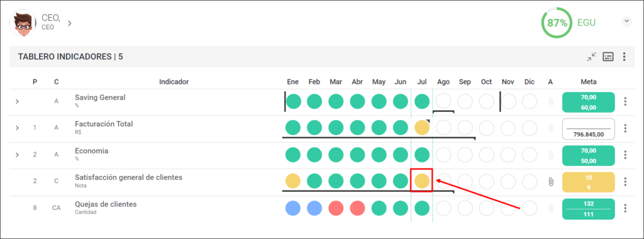Click Facturación Total meta 796.845,00

click(x=588, y=128)
